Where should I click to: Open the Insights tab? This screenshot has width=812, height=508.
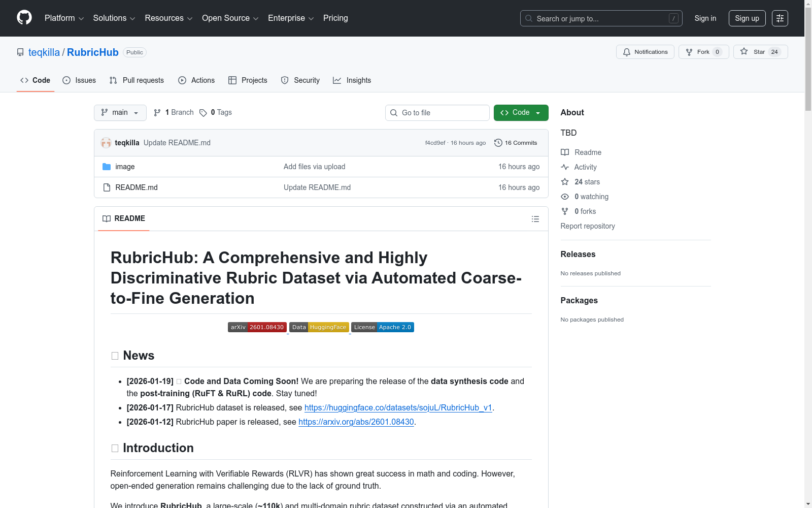tap(352, 80)
